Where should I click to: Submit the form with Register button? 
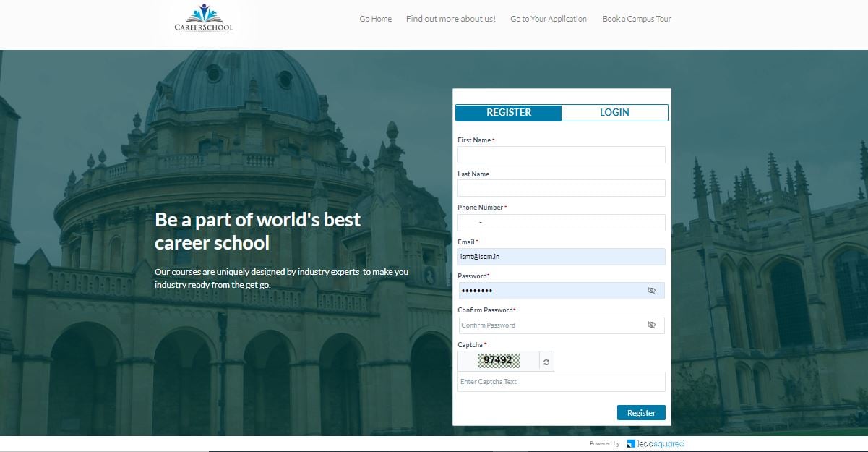click(641, 413)
